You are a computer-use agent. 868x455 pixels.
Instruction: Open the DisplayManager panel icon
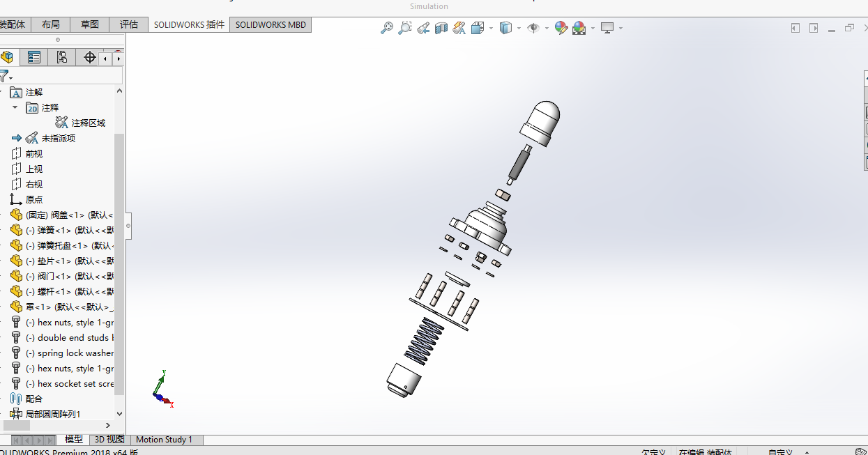click(x=61, y=56)
